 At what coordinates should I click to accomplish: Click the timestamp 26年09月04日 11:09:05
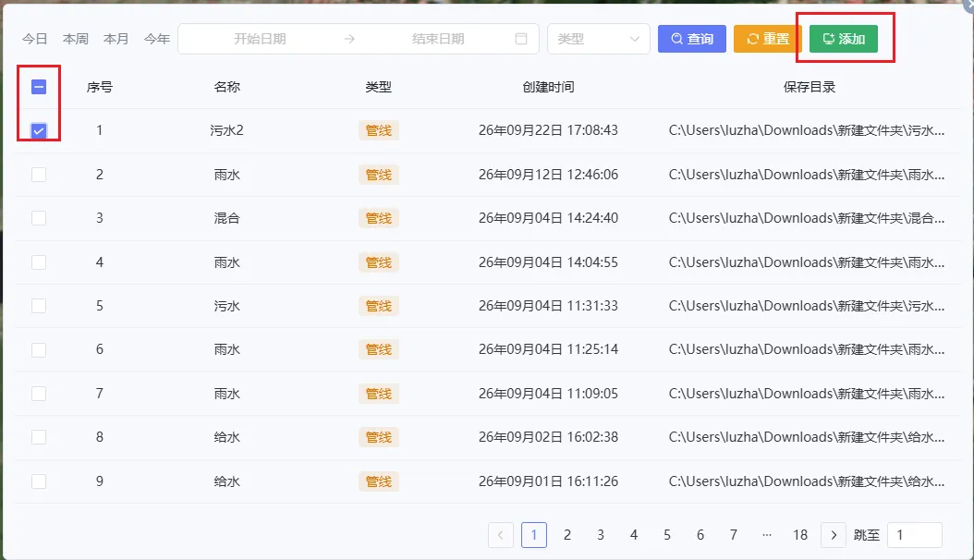pyautogui.click(x=549, y=394)
